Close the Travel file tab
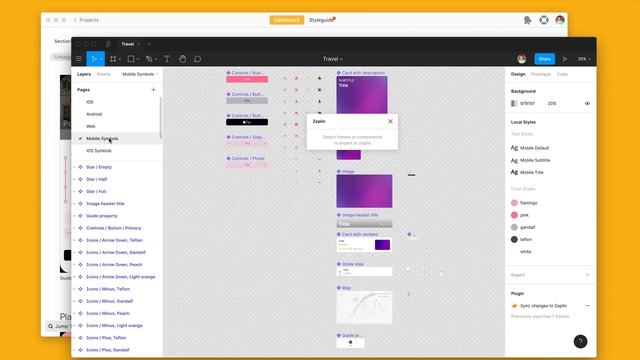This screenshot has width=640, height=360. (139, 44)
